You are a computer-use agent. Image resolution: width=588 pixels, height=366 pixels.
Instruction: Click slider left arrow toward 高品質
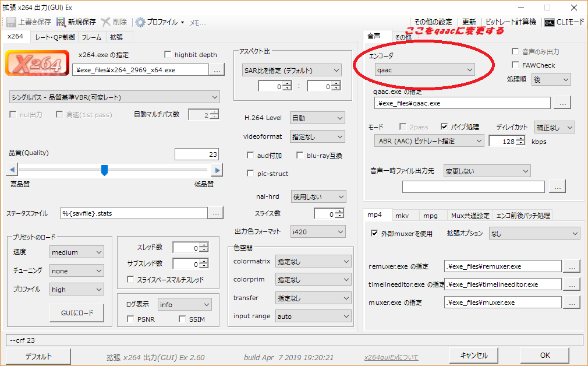[12, 170]
